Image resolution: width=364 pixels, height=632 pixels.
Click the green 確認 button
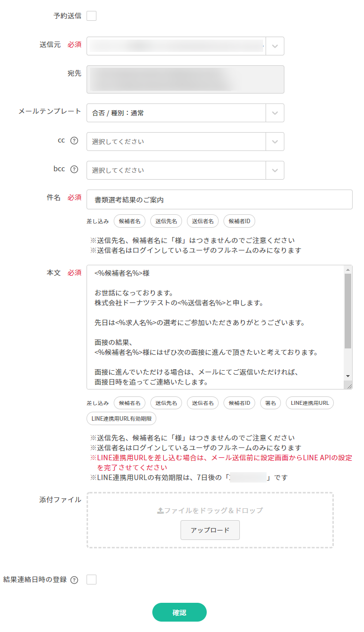(179, 612)
